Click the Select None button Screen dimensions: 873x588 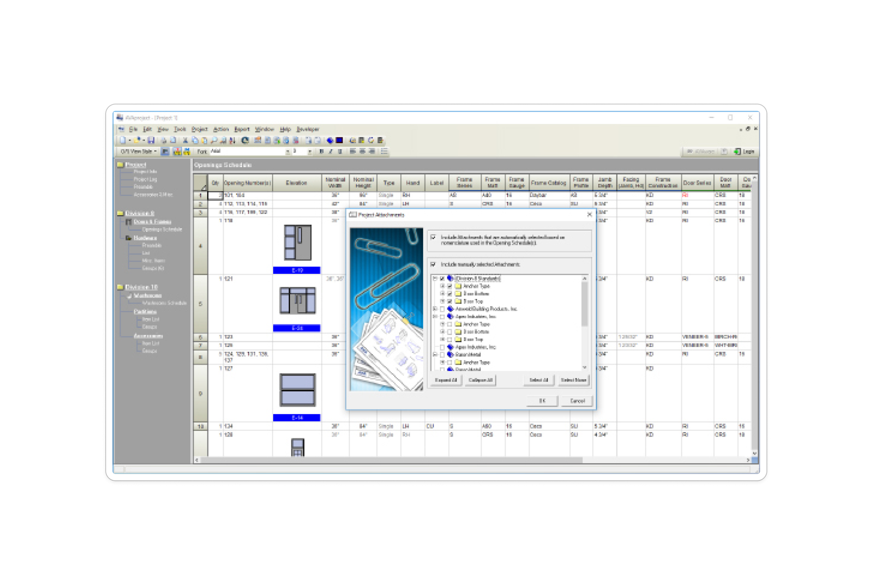pos(573,380)
